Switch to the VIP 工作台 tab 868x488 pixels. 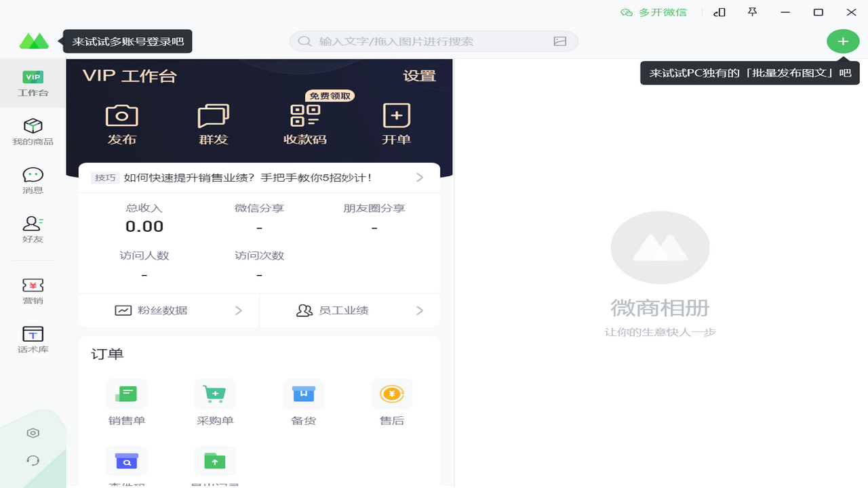33,83
